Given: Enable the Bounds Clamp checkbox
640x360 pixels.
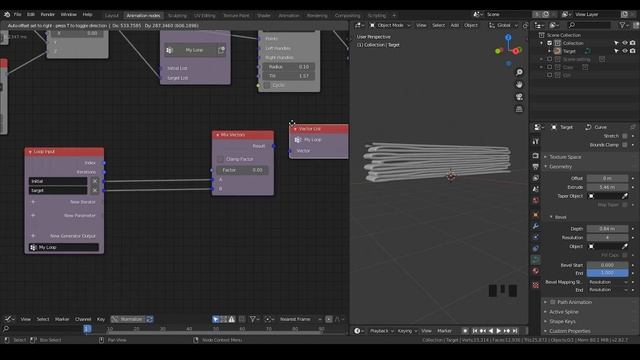Looking at the screenshot, I should (x=624, y=145).
